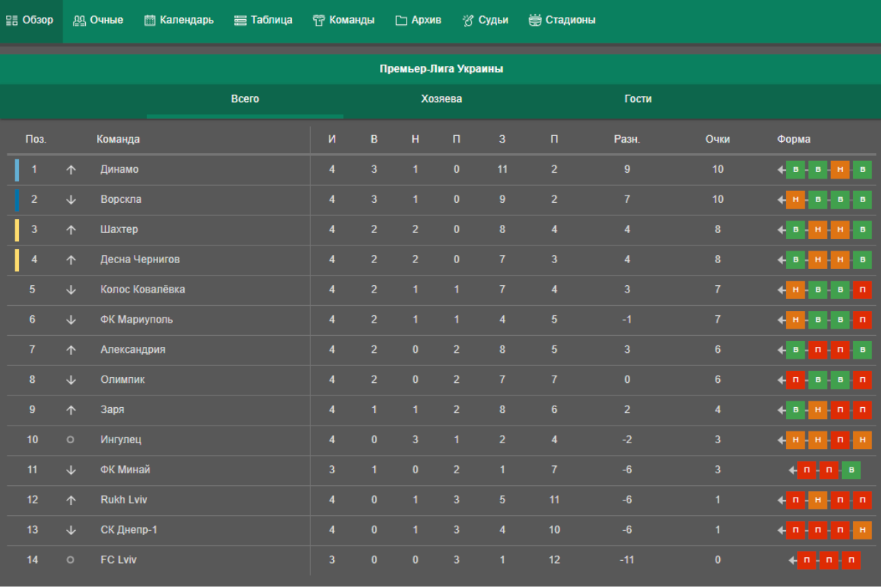Click Динамо's orange Н form square
This screenshot has width=881, height=588.
click(840, 170)
